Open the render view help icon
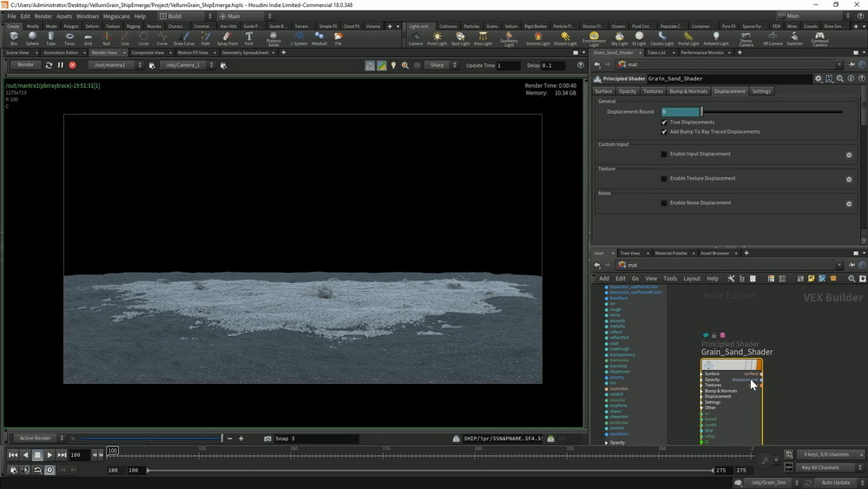 click(x=580, y=65)
